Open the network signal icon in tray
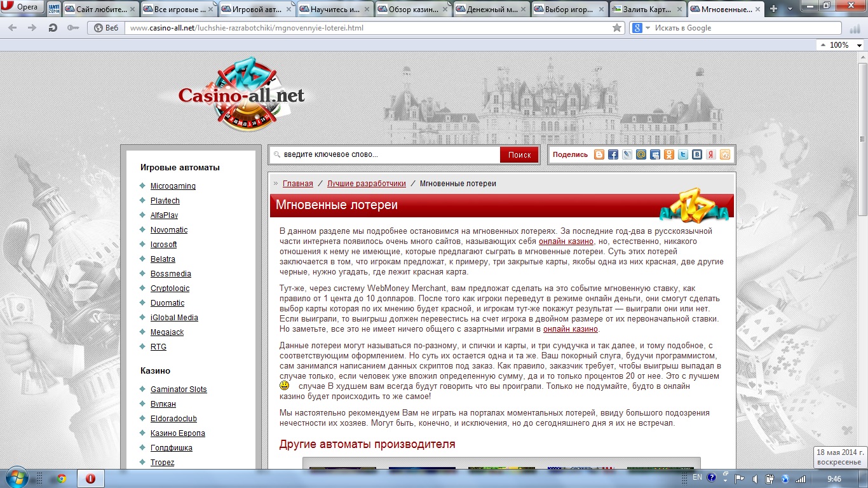The height and width of the screenshot is (488, 868). pos(801,478)
